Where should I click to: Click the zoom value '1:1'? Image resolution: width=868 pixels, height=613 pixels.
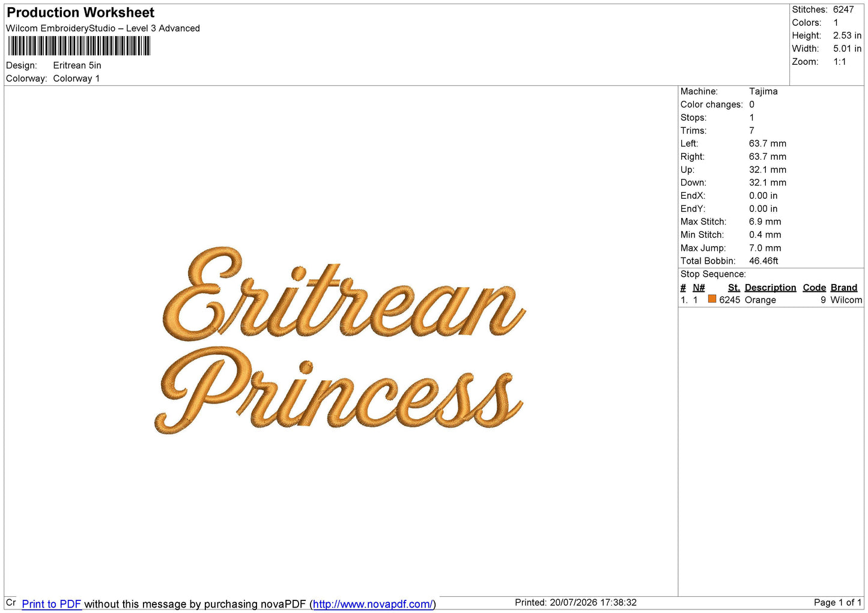click(x=840, y=62)
